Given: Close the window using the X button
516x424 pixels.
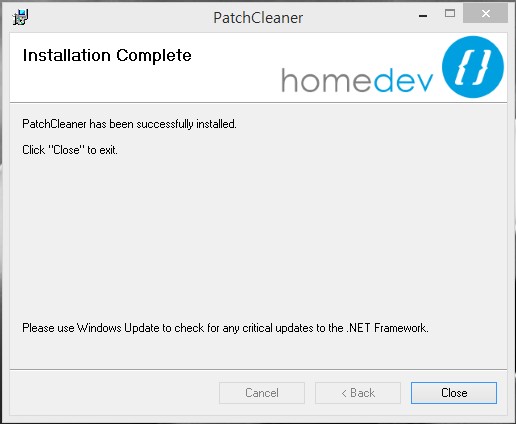Looking at the screenshot, I should tap(485, 14).
